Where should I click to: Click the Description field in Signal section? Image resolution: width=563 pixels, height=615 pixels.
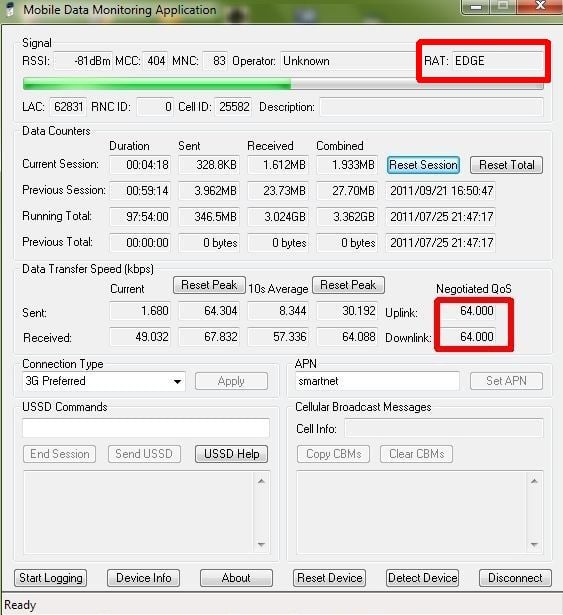click(432, 107)
